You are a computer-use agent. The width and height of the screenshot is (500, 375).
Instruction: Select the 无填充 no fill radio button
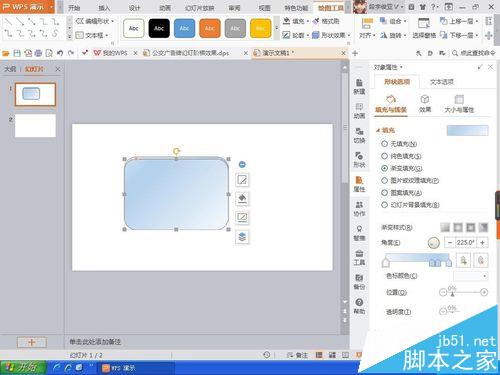coord(384,144)
